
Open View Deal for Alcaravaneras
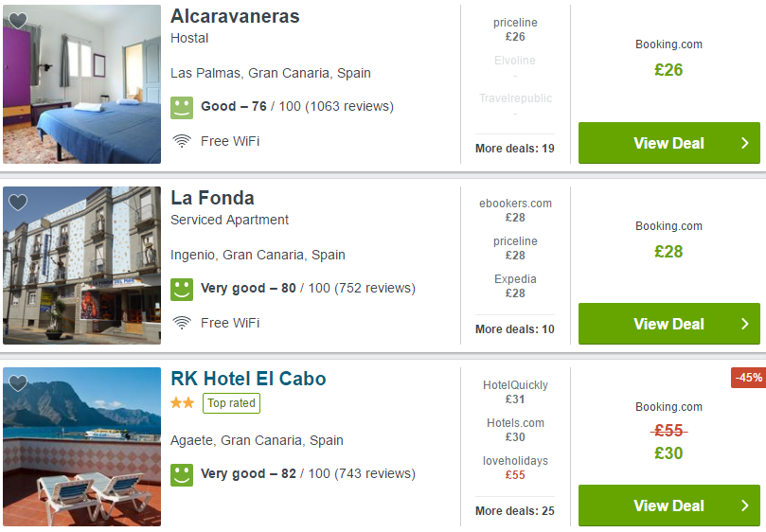[x=669, y=143]
